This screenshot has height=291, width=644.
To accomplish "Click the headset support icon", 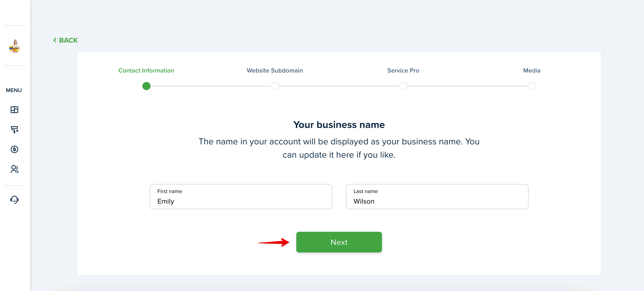I will 14,200.
